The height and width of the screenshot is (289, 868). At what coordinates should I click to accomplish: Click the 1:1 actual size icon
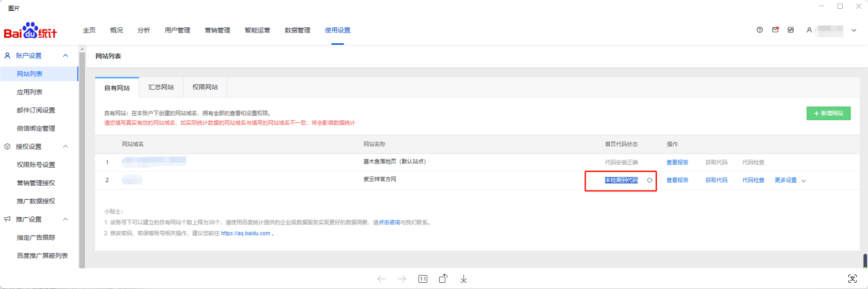[423, 279]
